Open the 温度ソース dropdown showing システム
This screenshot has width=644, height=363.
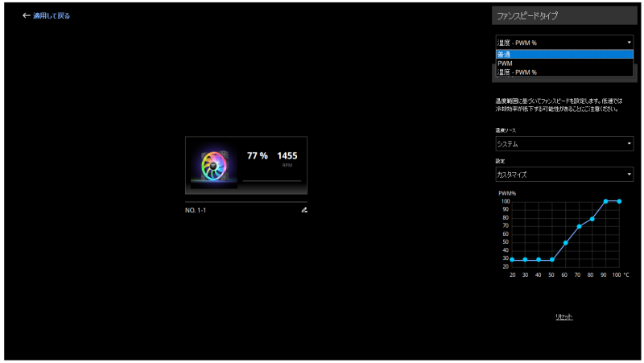[x=563, y=144]
